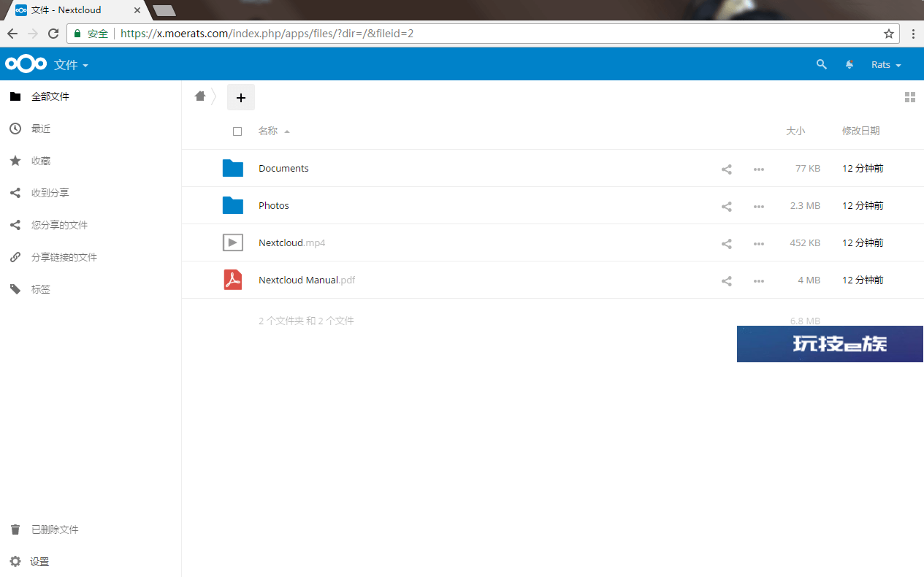
Task: Click Documents' 12 分钟前 modified time
Action: pyautogui.click(x=863, y=168)
